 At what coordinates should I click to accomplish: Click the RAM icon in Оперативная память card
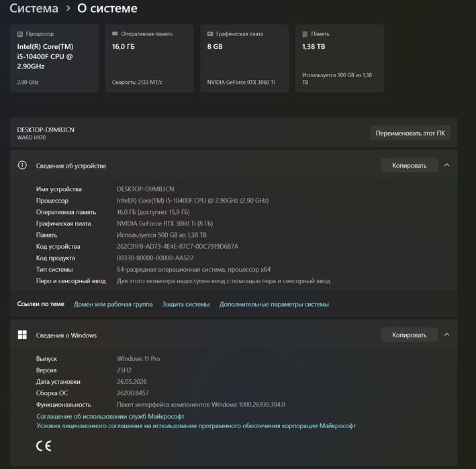click(x=115, y=34)
